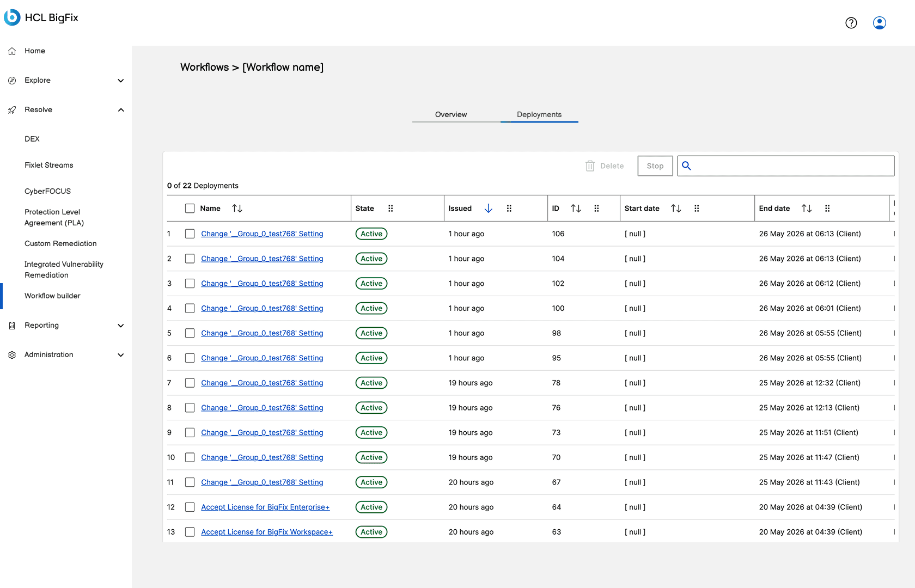This screenshot has height=588, width=915.
Task: Sort by Start date arrows
Action: tap(676, 209)
